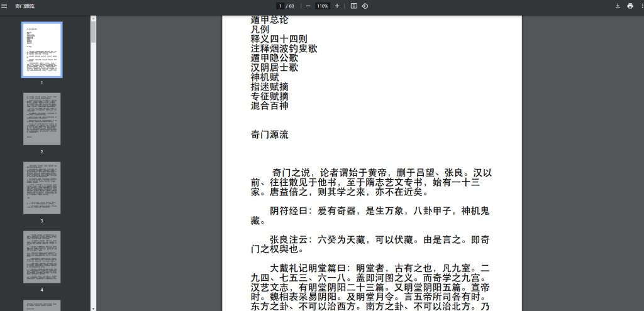Open the more actions menu
The width and height of the screenshot is (644, 311).
pyautogui.click(x=641, y=6)
